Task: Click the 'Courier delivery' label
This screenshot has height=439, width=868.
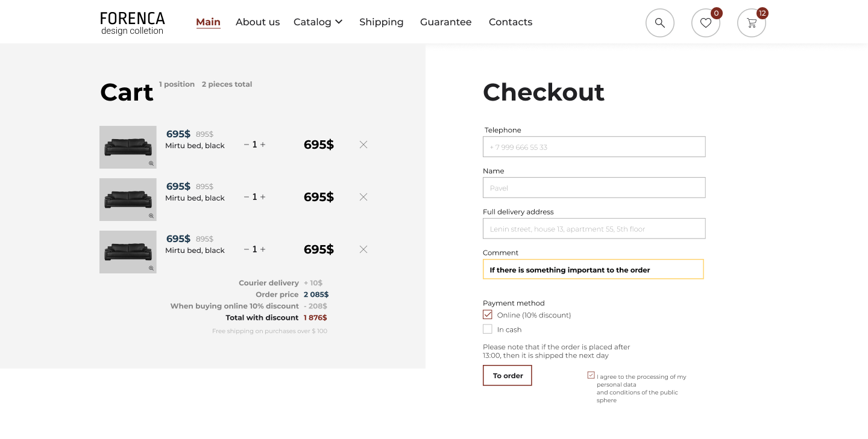Action: (x=269, y=282)
